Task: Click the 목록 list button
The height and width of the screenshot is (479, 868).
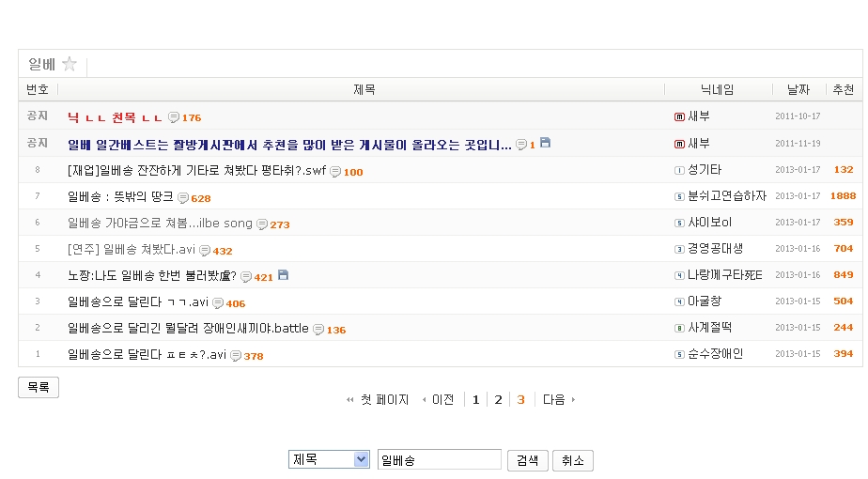Action: (39, 387)
